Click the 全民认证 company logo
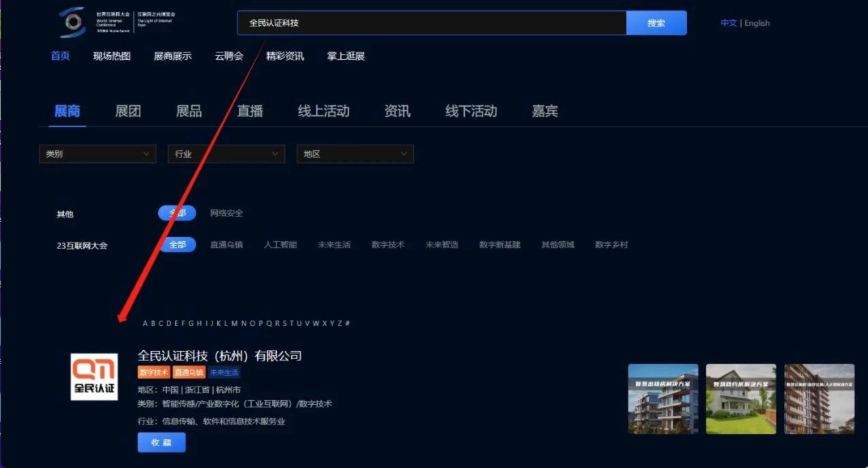Viewport: 868px width, 468px height. coord(94,377)
